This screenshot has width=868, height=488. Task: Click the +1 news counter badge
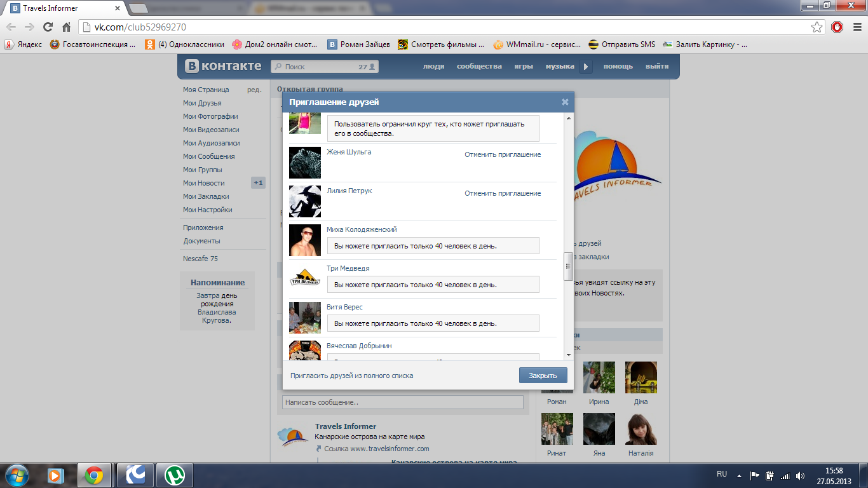(258, 183)
